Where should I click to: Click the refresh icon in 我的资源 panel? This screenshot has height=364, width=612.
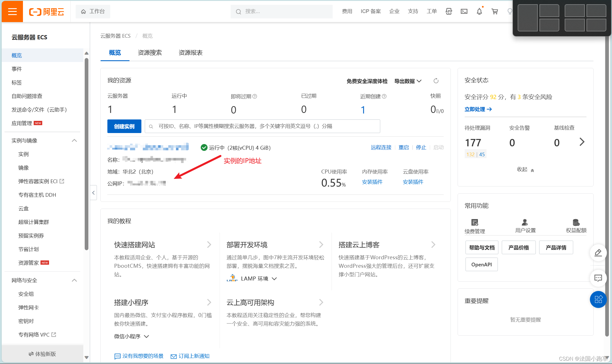click(436, 81)
